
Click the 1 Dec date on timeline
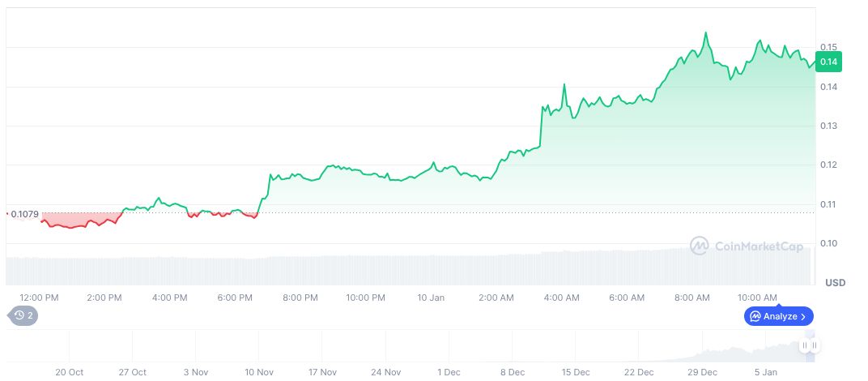pos(449,372)
